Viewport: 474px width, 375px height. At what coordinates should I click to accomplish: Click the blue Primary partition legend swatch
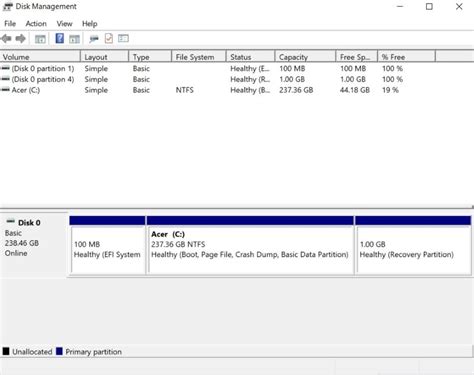[59, 351]
